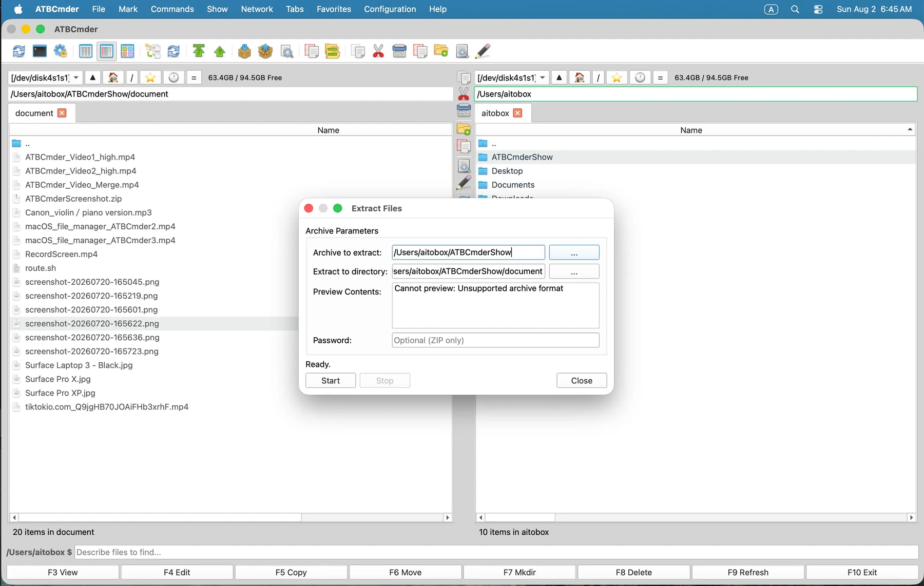Screen dimensions: 924x586
Task: Click new folder icon on the middle divider
Action: coord(464,129)
